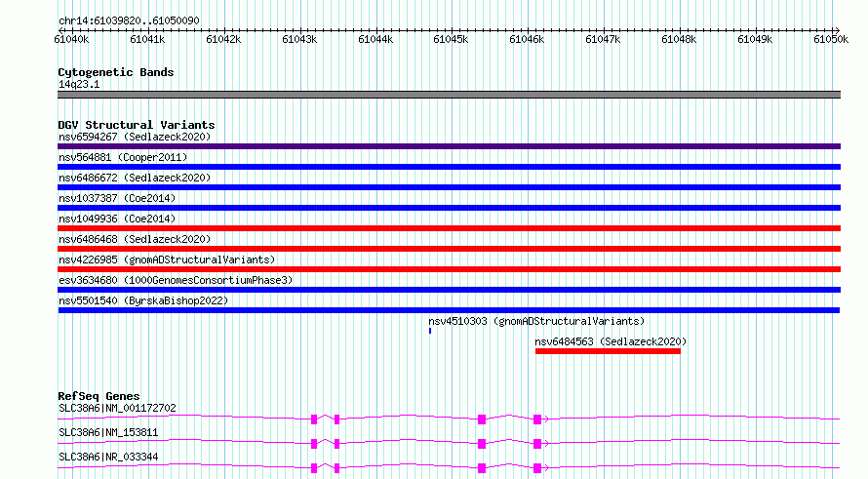Open nsv4510303 (gnomADStructuralVariants) label
The width and height of the screenshot is (868, 479).
click(536, 321)
